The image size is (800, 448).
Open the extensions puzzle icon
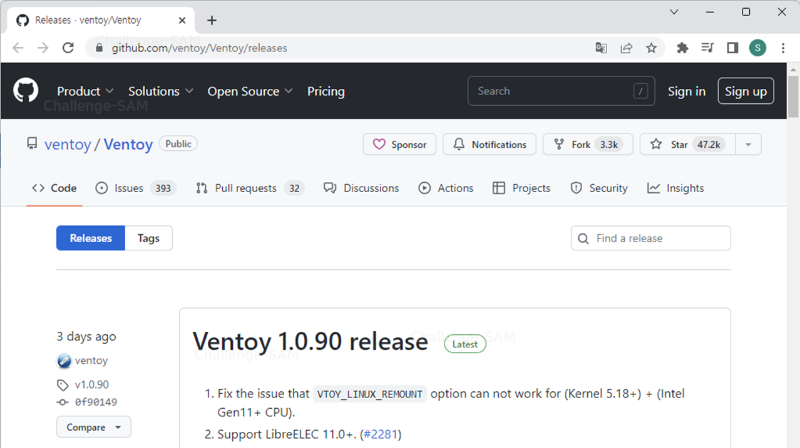click(x=682, y=48)
